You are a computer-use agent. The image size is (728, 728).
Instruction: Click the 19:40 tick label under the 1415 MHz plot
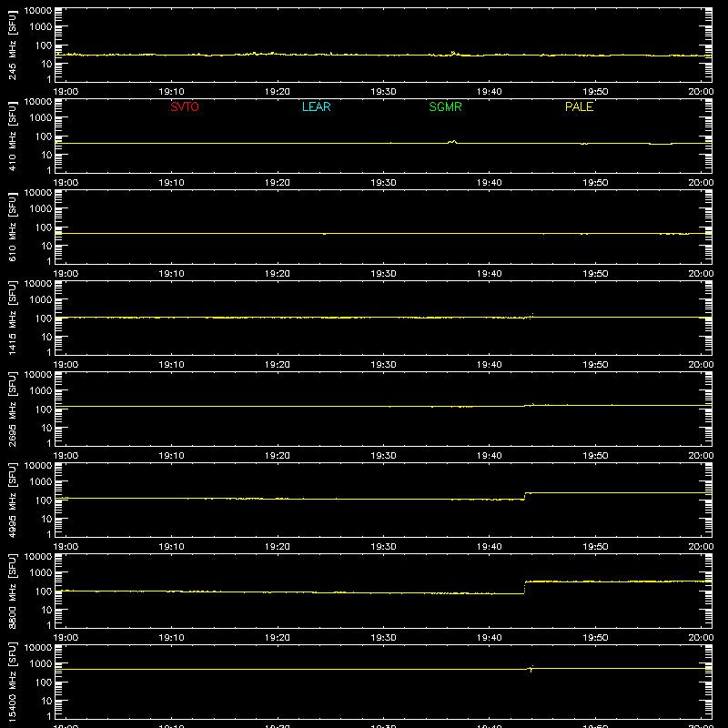click(x=490, y=365)
